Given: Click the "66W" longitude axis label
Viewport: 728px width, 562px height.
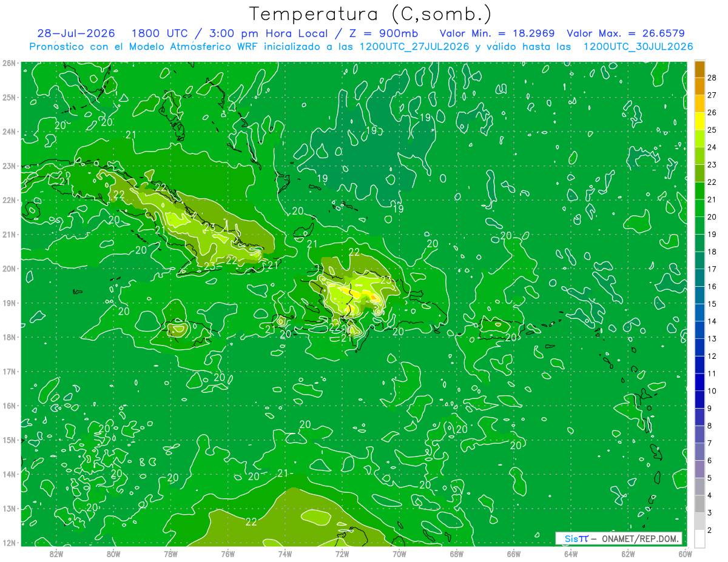Looking at the screenshot, I should coord(513,554).
